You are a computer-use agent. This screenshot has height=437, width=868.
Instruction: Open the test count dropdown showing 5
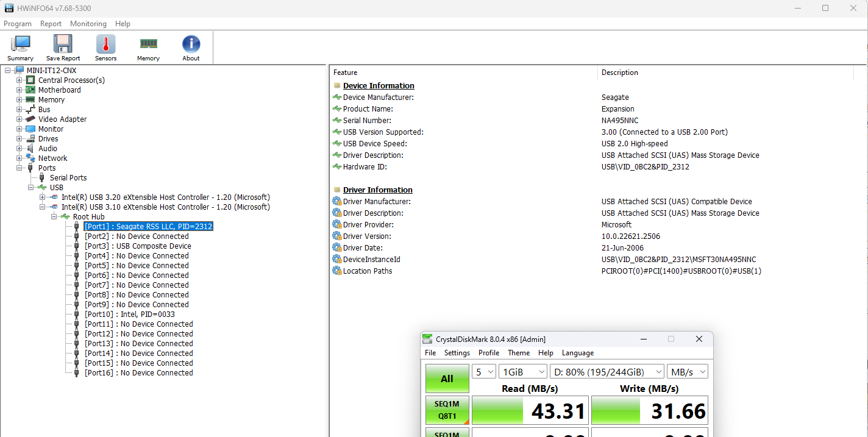click(x=484, y=371)
